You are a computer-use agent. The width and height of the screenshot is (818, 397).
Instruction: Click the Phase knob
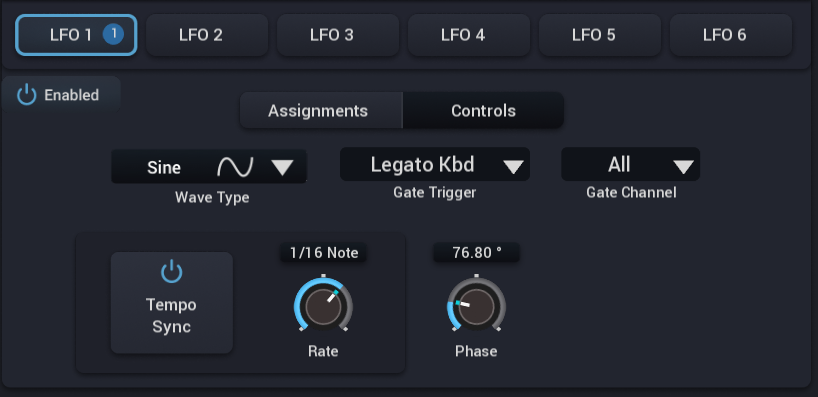[476, 307]
